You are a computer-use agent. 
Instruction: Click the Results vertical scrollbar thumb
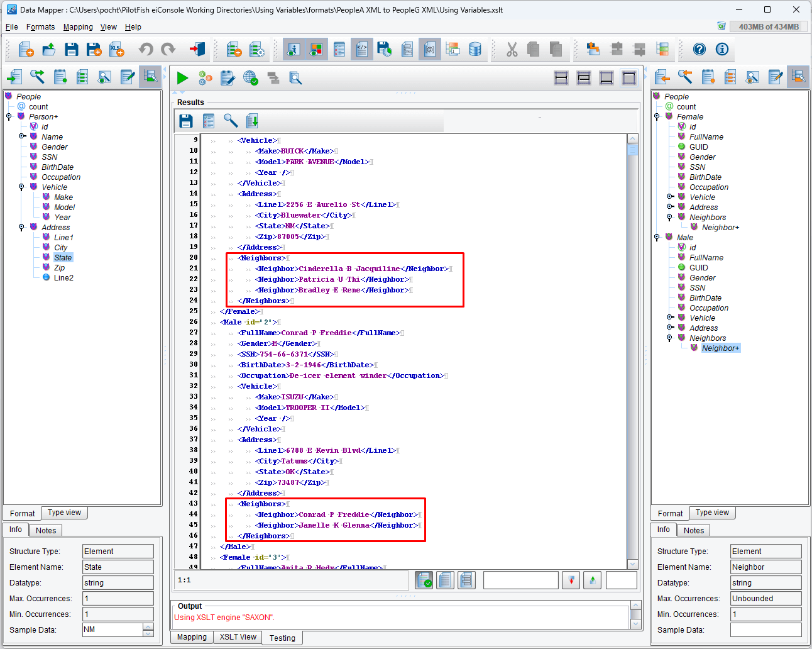[633, 149]
